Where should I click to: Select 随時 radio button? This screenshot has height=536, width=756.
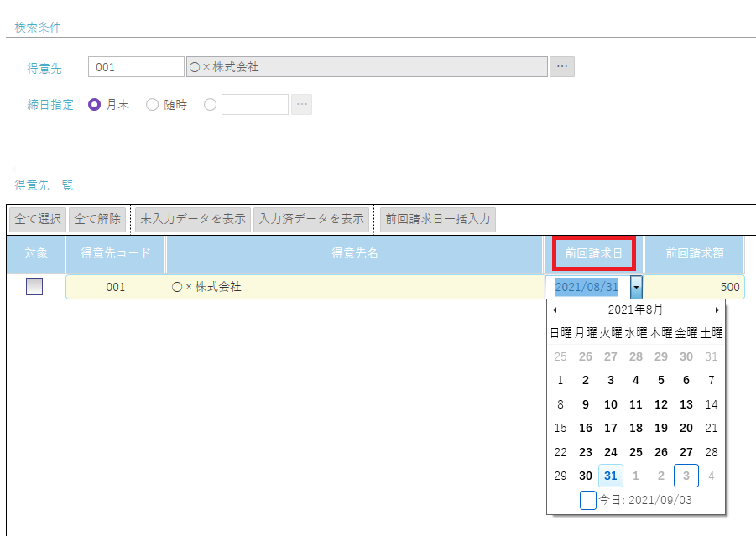tap(153, 105)
